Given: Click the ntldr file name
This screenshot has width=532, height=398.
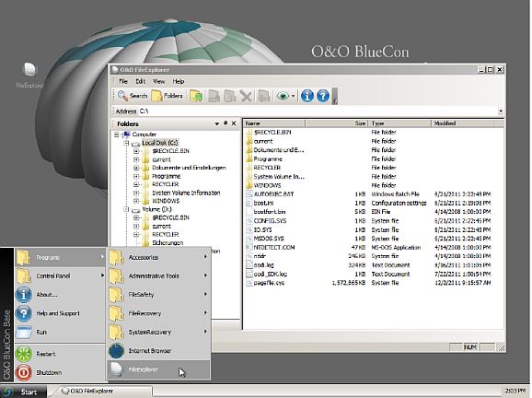Looking at the screenshot, I should pos(260,256).
